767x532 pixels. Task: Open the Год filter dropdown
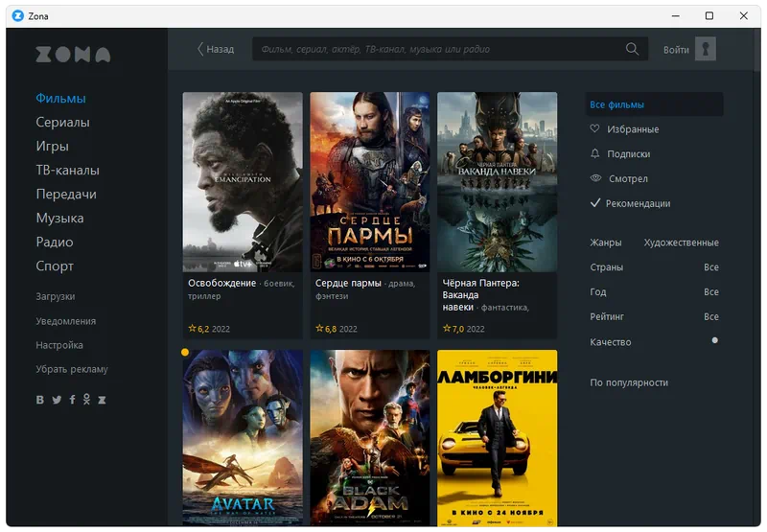(654, 292)
